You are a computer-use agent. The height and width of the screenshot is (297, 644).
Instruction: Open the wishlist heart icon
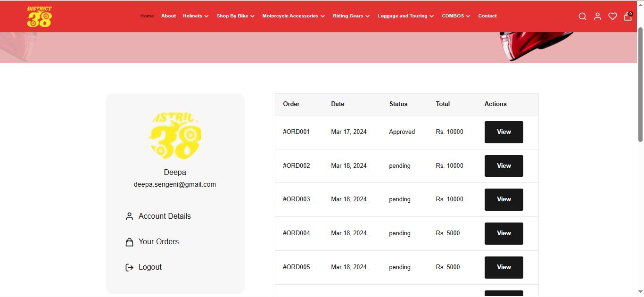point(612,16)
